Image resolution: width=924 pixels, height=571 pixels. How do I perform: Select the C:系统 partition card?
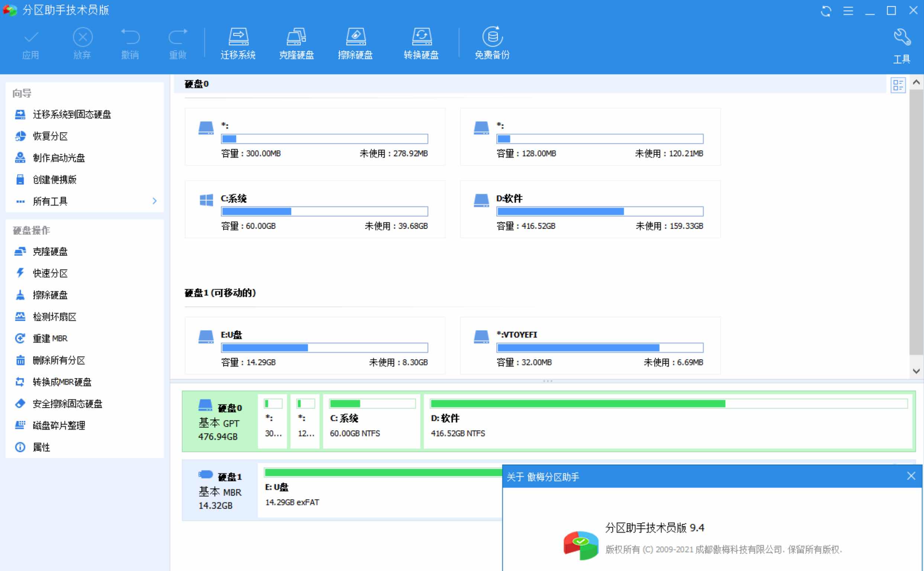(315, 209)
